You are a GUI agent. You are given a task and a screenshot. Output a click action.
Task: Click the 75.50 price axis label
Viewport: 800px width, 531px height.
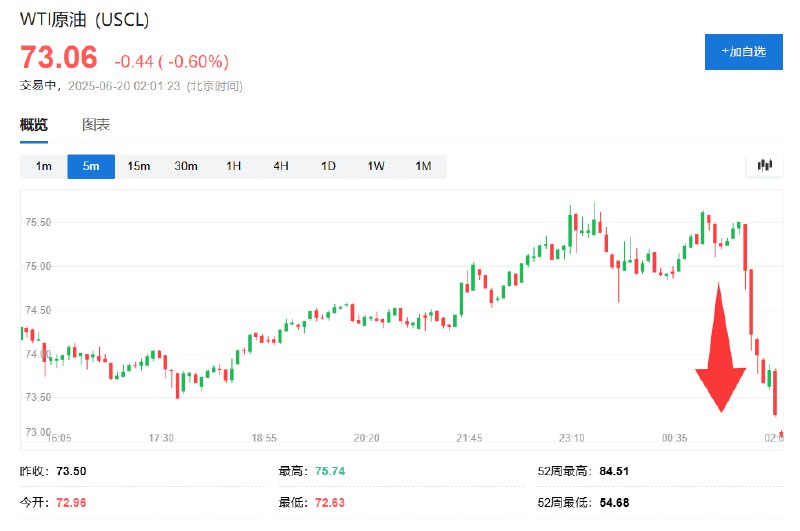(38, 222)
